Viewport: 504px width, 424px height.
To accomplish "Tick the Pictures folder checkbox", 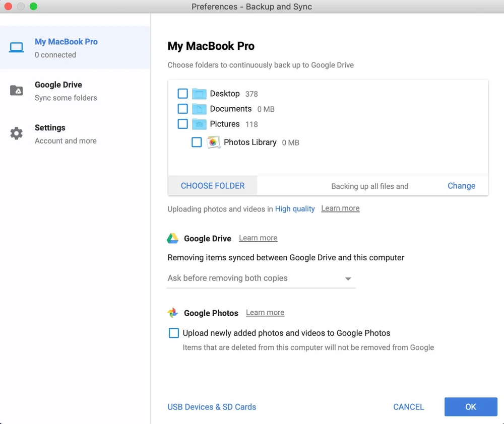I will click(x=183, y=124).
